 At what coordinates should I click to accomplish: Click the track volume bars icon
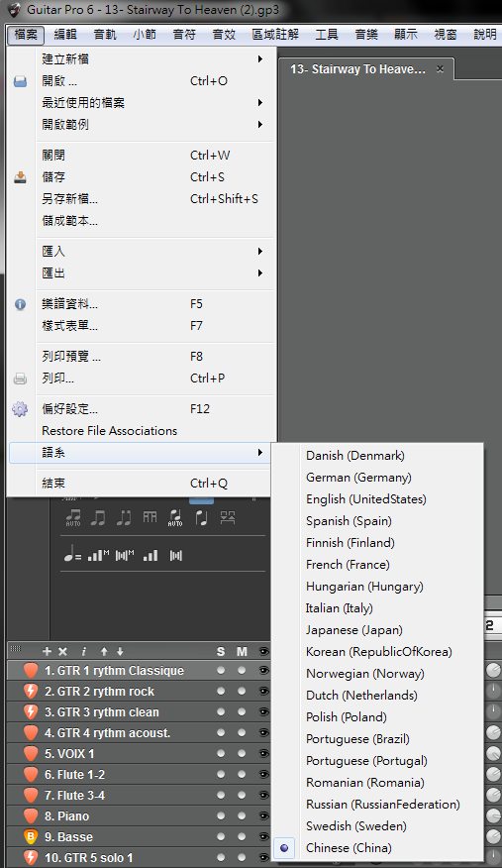pyautogui.click(x=151, y=555)
